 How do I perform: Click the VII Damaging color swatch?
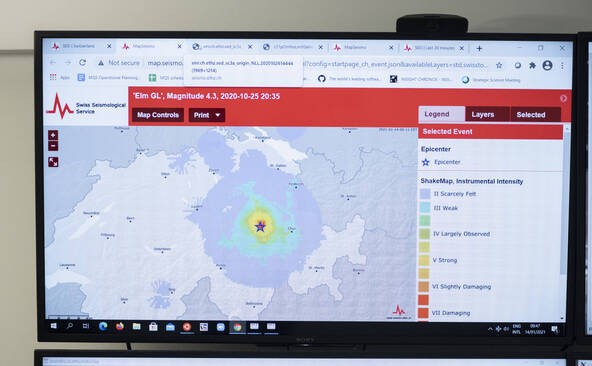click(423, 313)
